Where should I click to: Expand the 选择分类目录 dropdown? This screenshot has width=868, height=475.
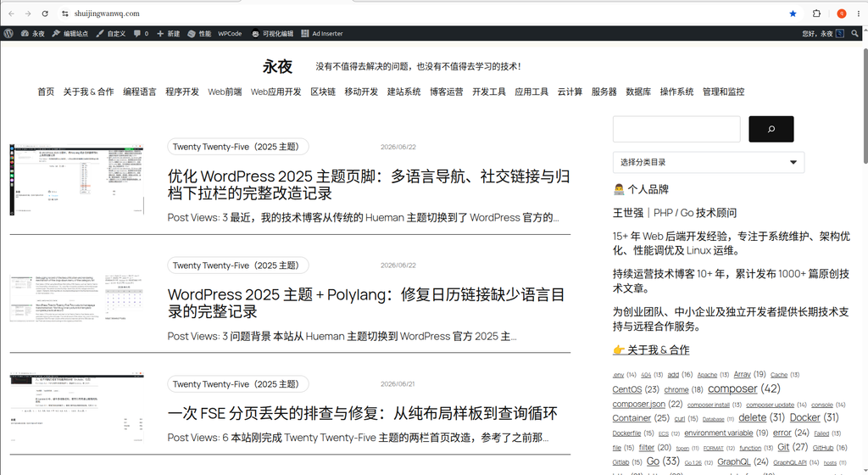[709, 162]
